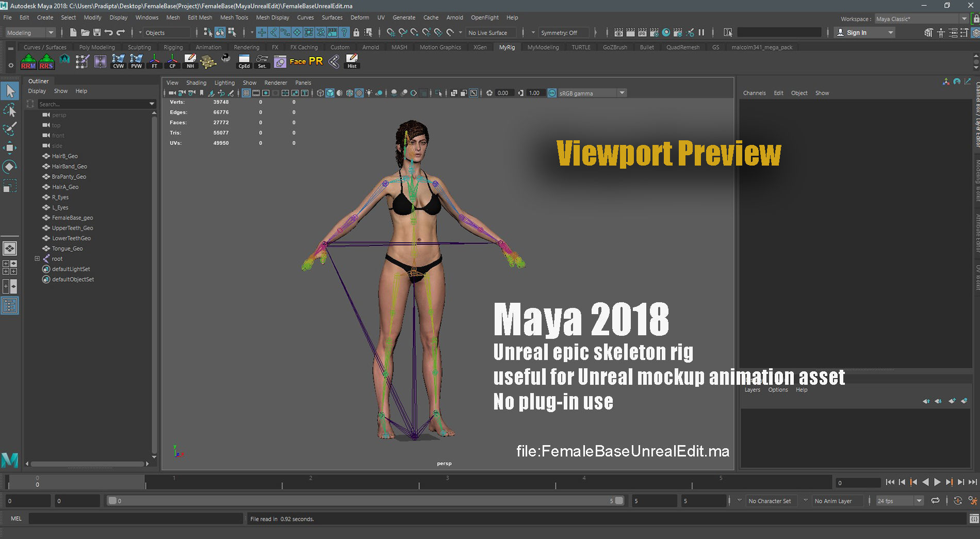Open the Mesh Tools menu
Screen dimensions: 980x539
point(234,18)
